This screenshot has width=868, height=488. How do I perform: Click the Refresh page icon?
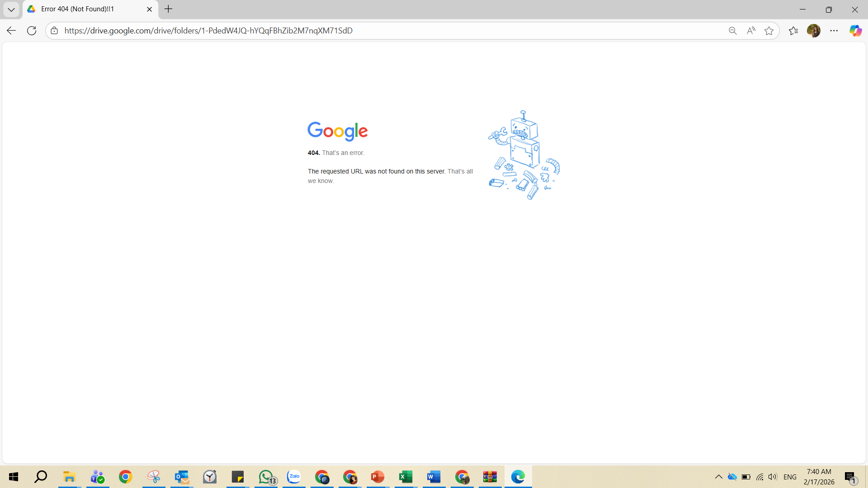[x=32, y=31]
